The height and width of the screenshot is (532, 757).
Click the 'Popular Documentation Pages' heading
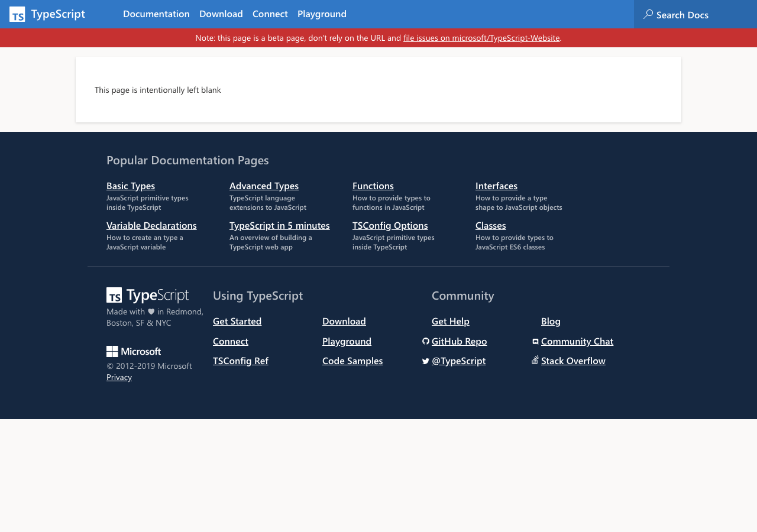(187, 160)
